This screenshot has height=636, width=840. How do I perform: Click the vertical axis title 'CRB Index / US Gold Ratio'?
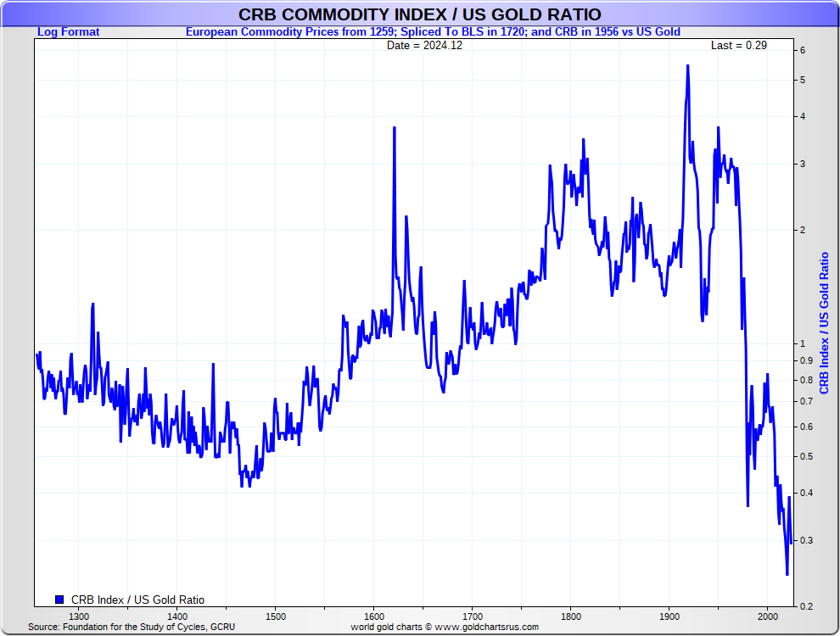pyautogui.click(x=824, y=323)
